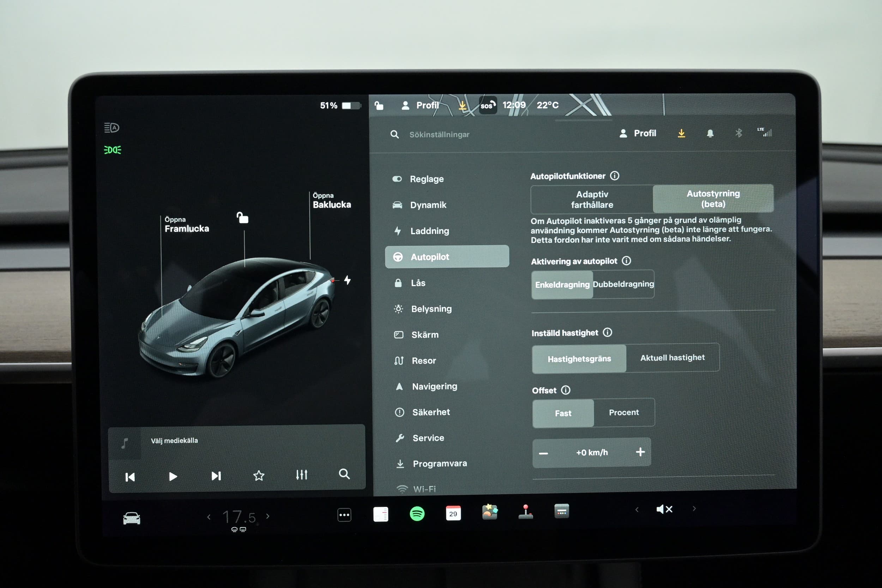
Task: Open the Arcade joystick app
Action: 525,512
